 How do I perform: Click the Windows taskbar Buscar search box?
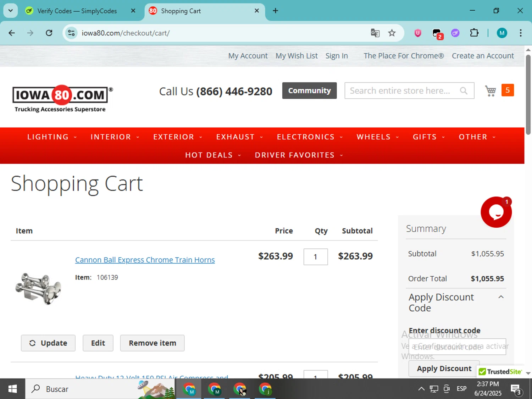click(100, 389)
